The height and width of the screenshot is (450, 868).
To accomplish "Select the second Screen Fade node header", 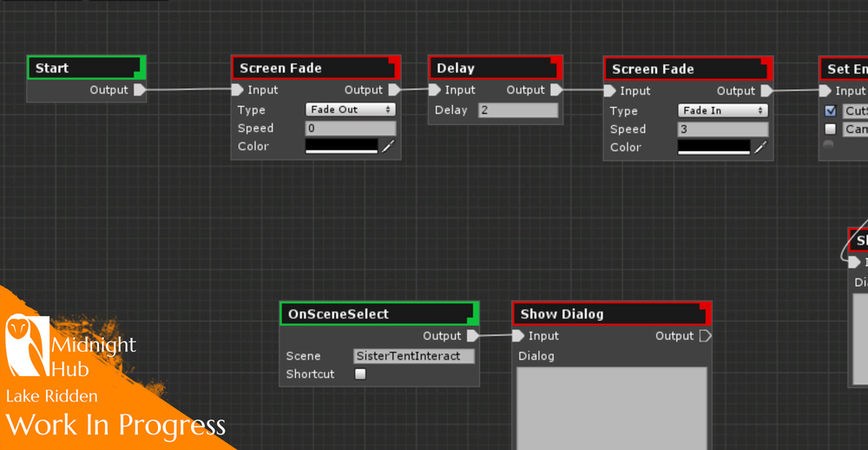I will 688,69.
